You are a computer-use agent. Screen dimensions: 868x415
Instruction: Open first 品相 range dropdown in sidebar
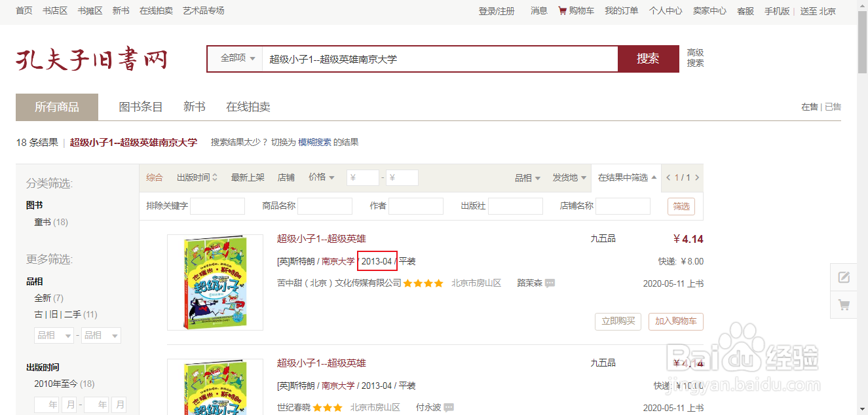54,335
